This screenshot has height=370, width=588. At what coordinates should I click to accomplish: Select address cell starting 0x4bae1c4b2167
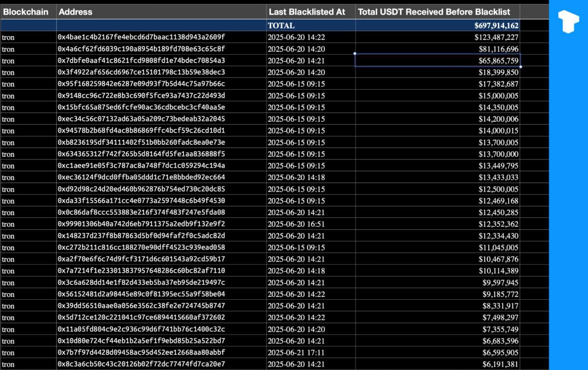[141, 37]
